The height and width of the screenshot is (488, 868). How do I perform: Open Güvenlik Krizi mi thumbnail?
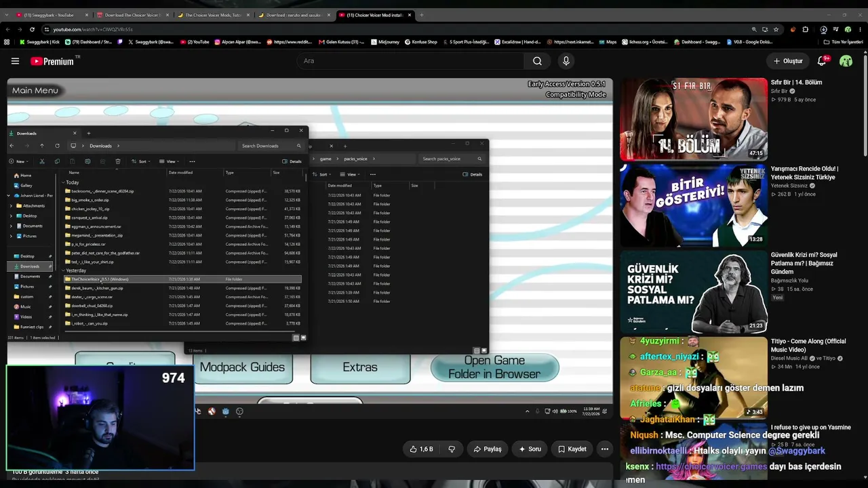(x=694, y=292)
